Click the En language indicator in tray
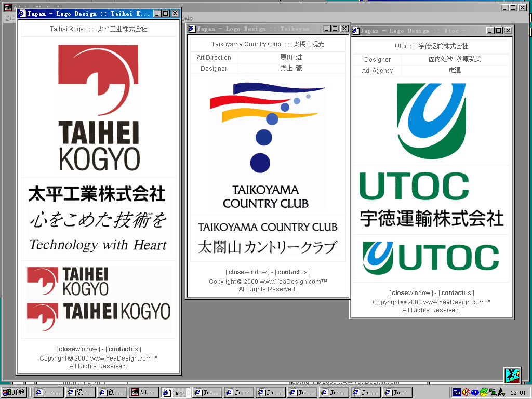The image size is (532, 399). coord(457,392)
